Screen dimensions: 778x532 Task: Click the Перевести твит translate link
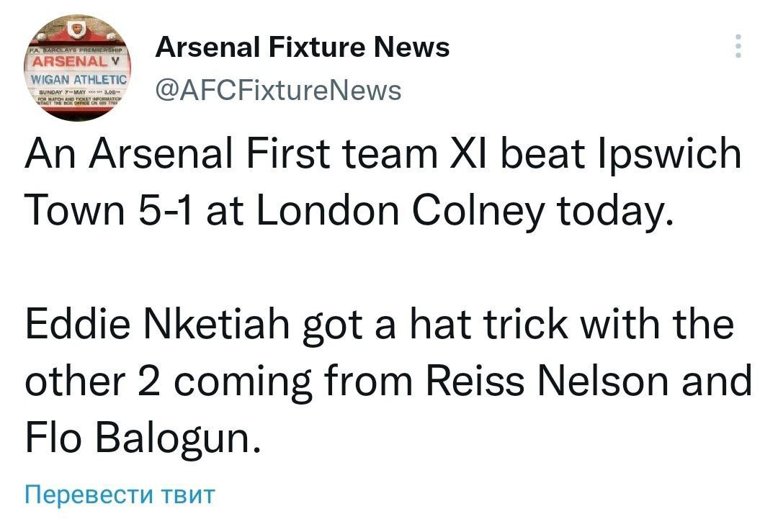coord(120,495)
